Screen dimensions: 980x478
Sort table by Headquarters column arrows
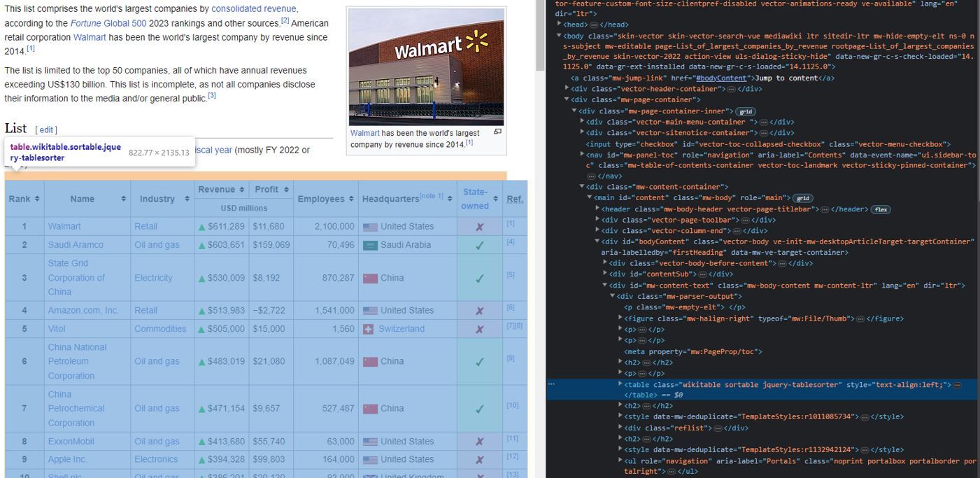click(450, 199)
